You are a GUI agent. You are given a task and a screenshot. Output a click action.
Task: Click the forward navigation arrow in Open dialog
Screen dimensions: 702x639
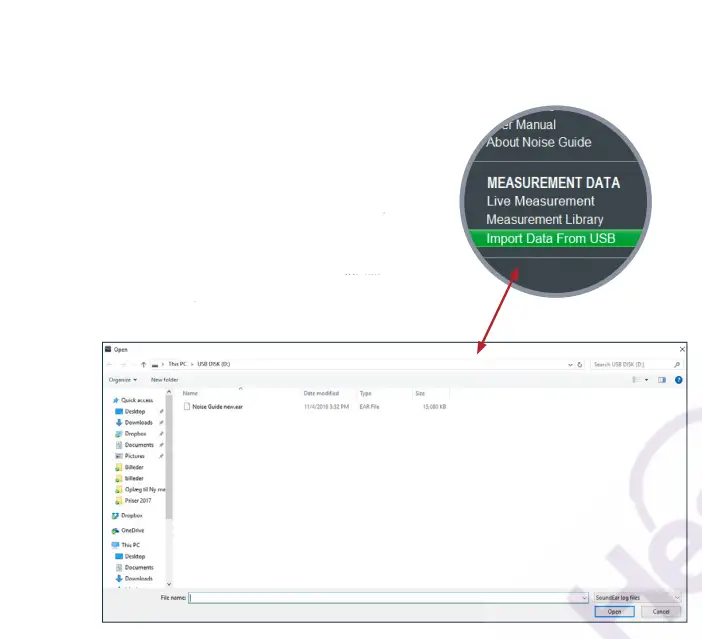click(124, 365)
